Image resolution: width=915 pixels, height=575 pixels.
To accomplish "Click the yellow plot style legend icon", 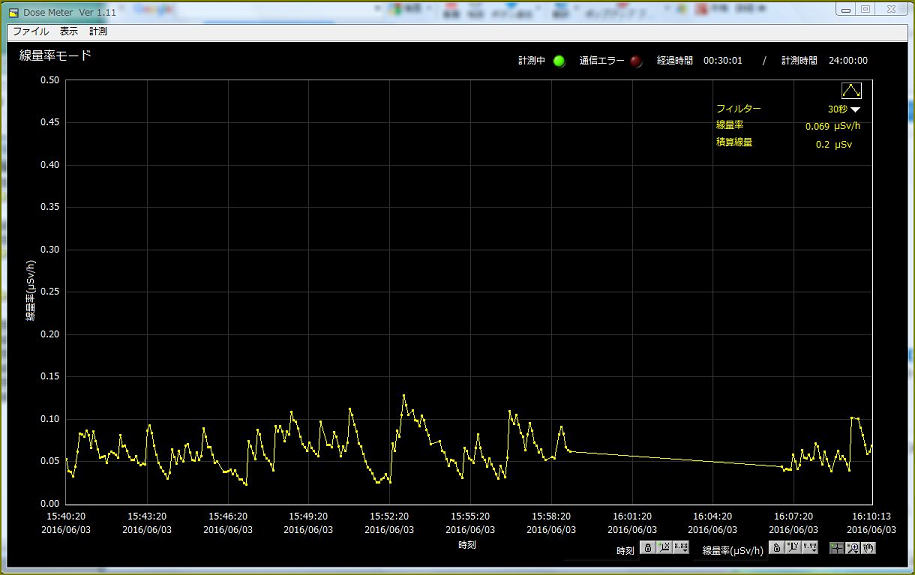I will 851,90.
